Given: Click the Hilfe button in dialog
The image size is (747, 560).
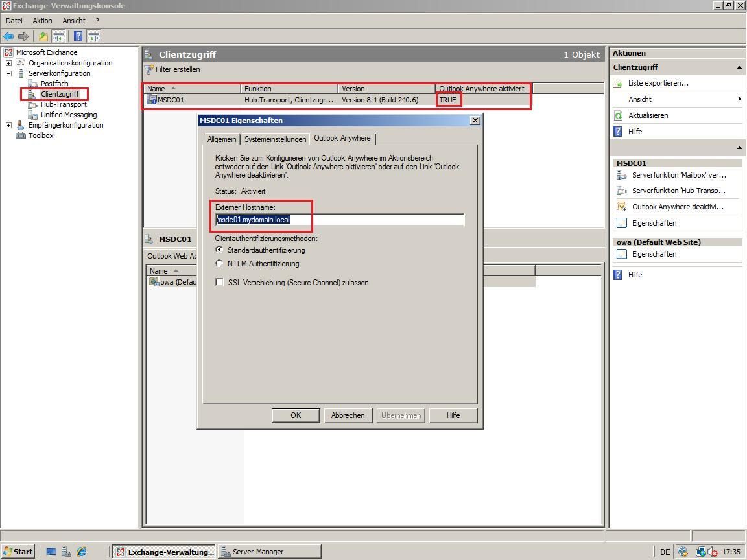Looking at the screenshot, I should coord(453,415).
